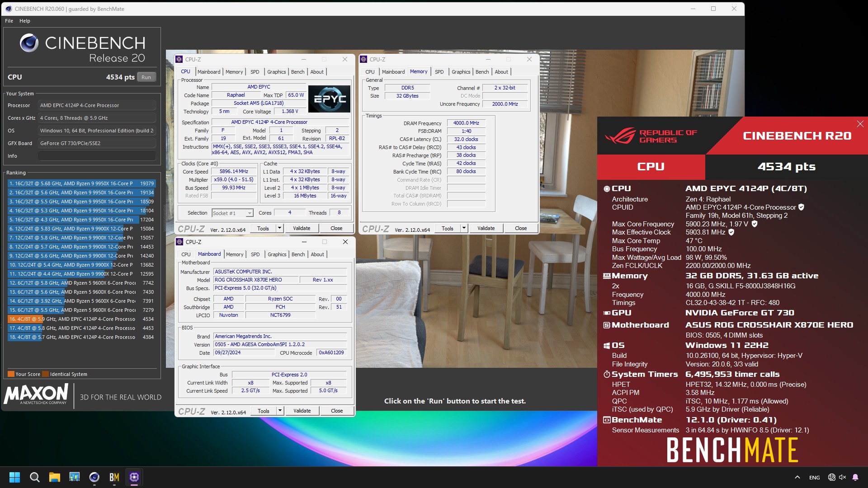This screenshot has height=488, width=868.
Task: Switch to SPD tab in CPU-Z Memory window
Action: click(x=439, y=72)
